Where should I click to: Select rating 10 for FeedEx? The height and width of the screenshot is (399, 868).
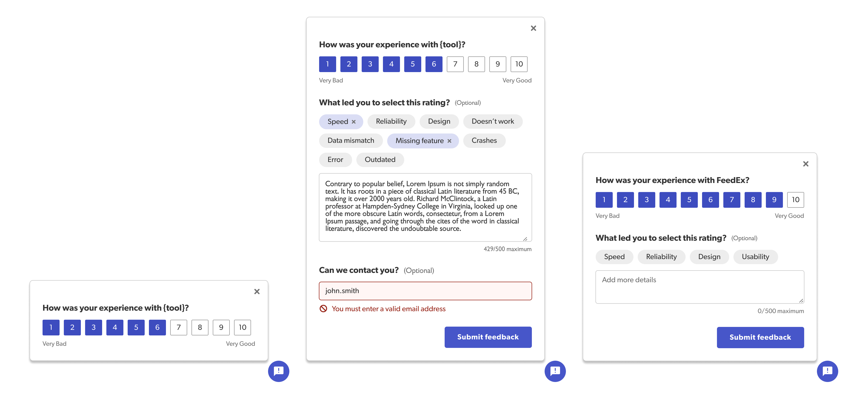point(796,199)
